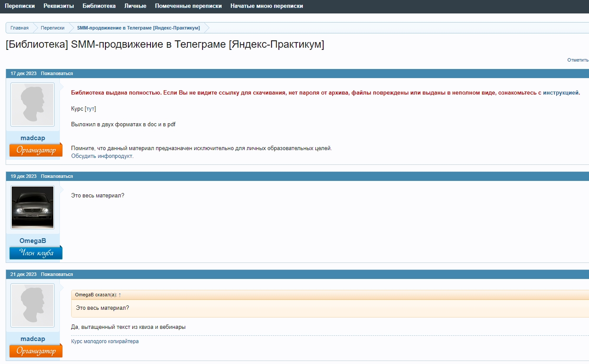This screenshot has height=364, width=589.
Task: Open the инструкцией link
Action: click(x=561, y=92)
